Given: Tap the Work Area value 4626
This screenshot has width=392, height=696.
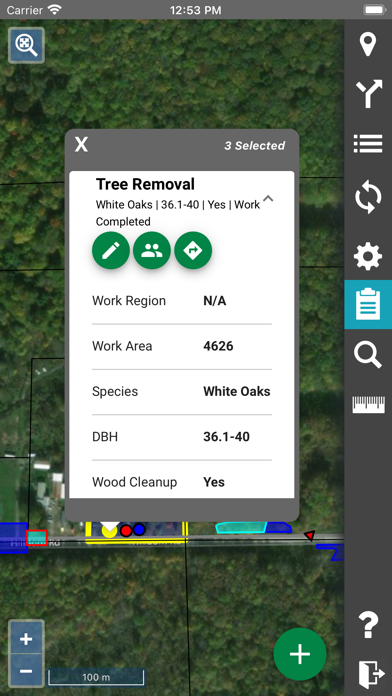Looking at the screenshot, I should click(218, 346).
